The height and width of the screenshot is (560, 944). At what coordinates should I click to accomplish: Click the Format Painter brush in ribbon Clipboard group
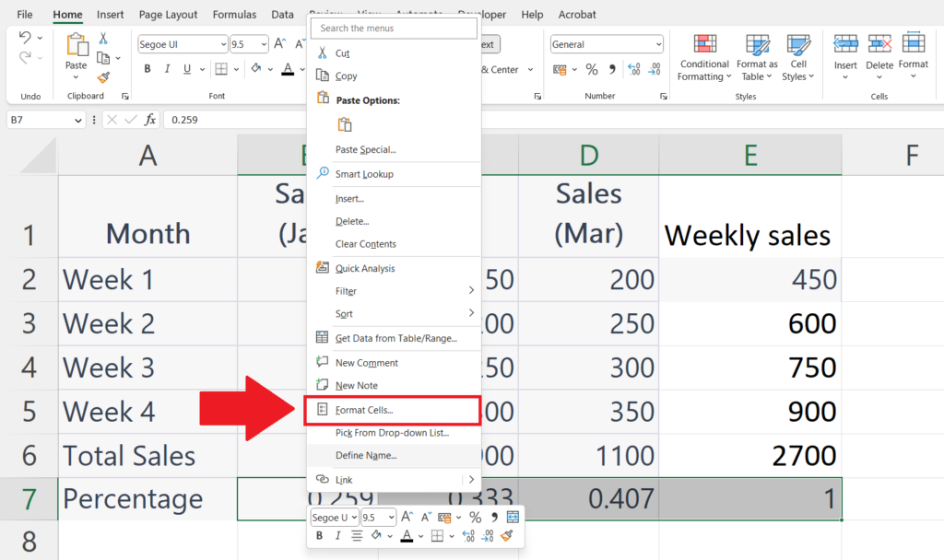point(103,77)
